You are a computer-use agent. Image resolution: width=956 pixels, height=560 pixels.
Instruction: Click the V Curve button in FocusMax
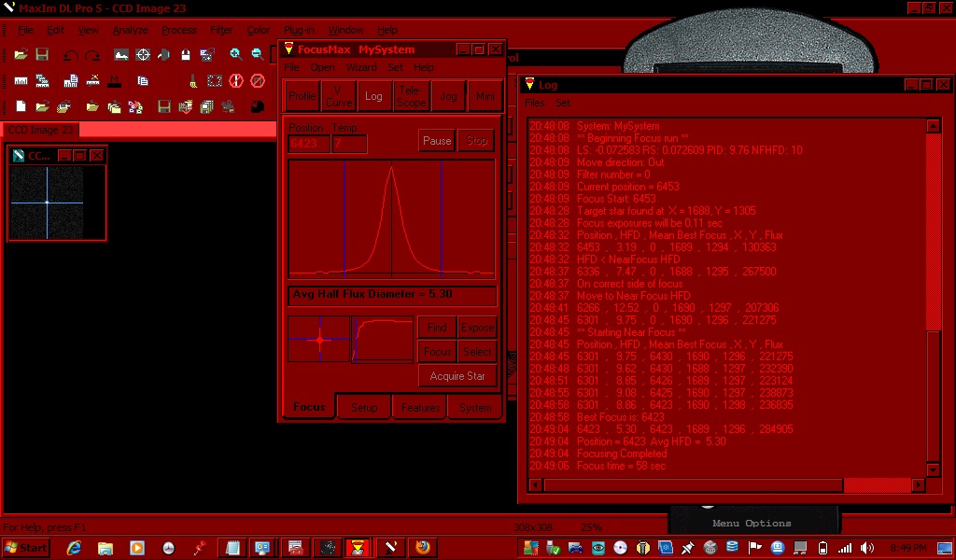(x=338, y=96)
